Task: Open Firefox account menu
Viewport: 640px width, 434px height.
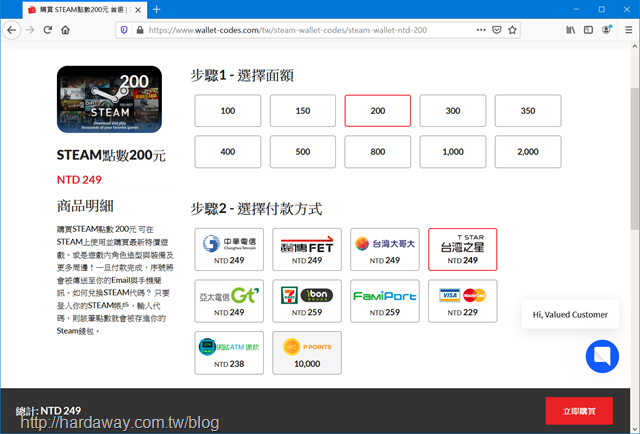Action: tap(607, 29)
